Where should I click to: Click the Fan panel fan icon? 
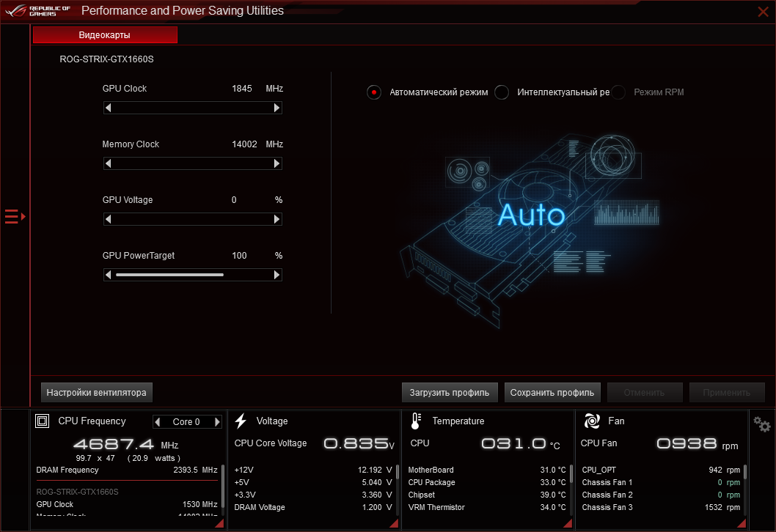tap(592, 421)
